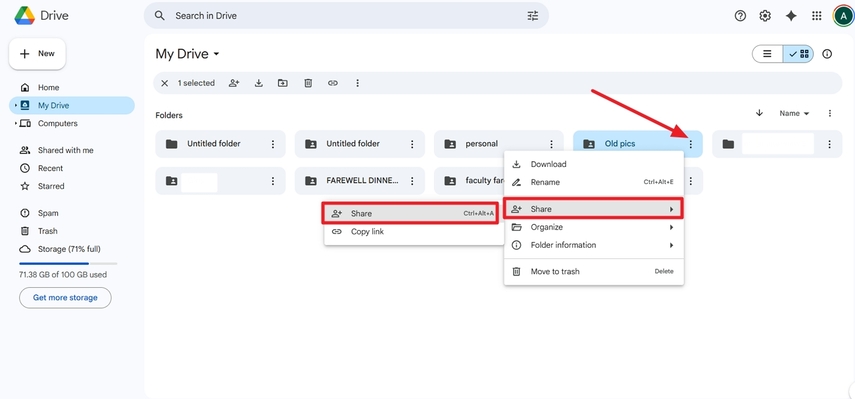Open the Help question mark menu
855x399 pixels.
[x=740, y=16]
